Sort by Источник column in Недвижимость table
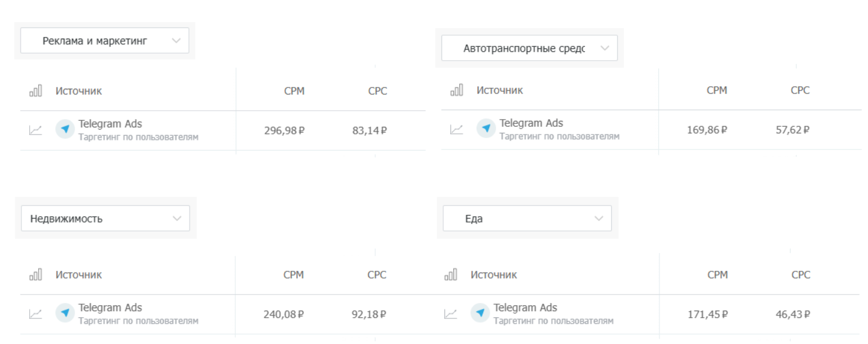Viewport: 868px width, 344px height. pos(79,274)
